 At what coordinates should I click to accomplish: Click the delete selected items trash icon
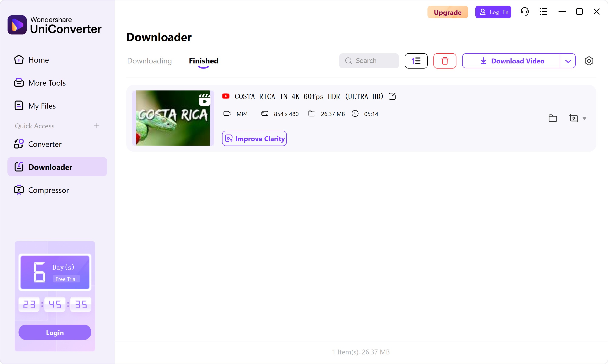[x=445, y=61]
